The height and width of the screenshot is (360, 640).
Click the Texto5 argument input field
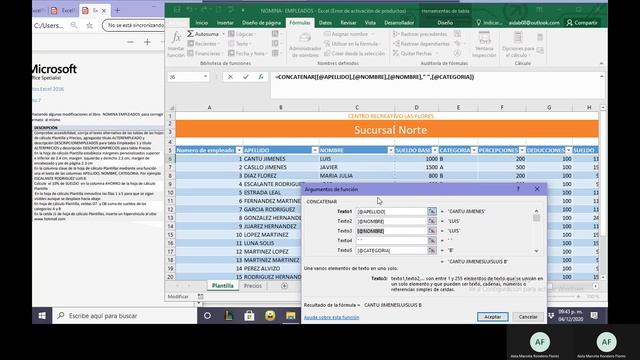click(x=391, y=251)
